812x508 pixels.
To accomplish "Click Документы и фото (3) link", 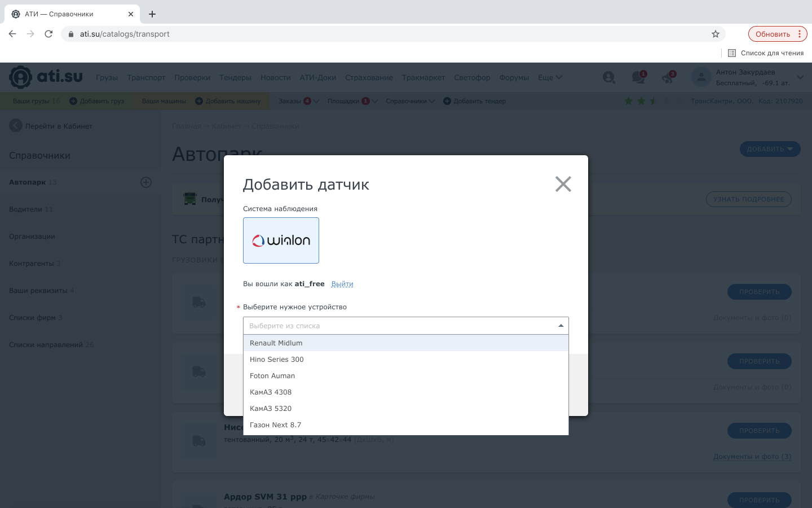I will (752, 457).
